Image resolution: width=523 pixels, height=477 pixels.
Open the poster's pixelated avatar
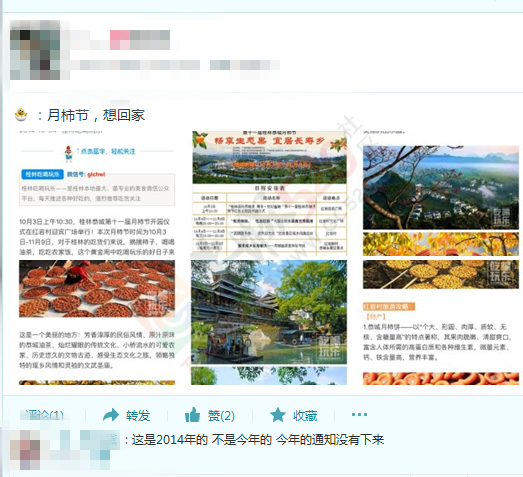click(x=35, y=50)
